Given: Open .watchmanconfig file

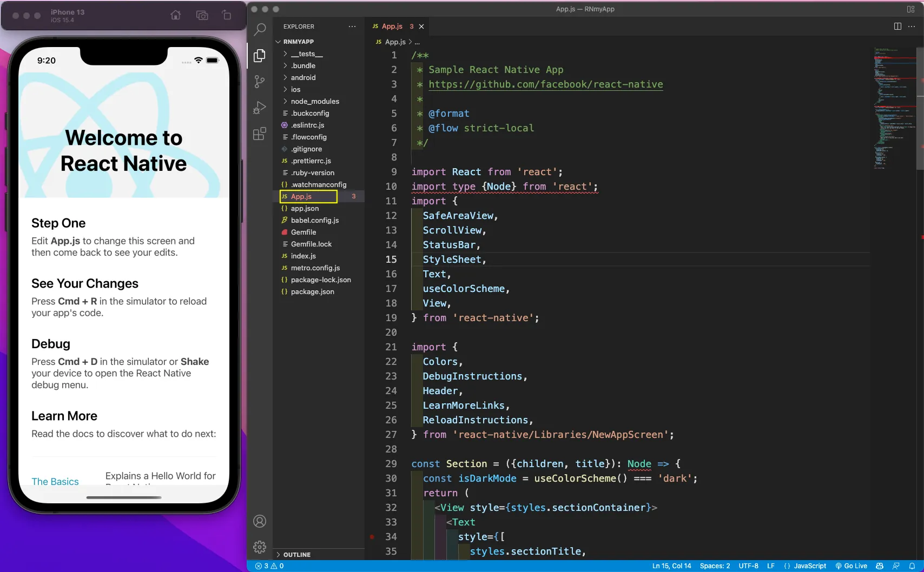Looking at the screenshot, I should coord(319,185).
